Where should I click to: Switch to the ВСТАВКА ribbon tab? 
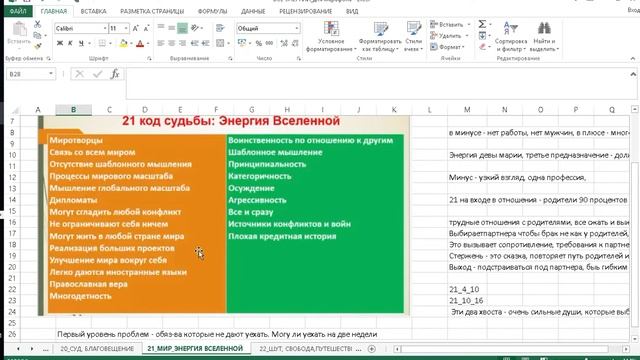93,11
